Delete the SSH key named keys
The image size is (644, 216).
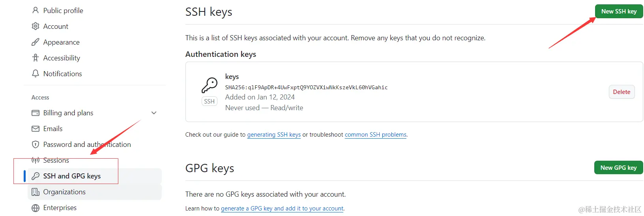point(622,92)
